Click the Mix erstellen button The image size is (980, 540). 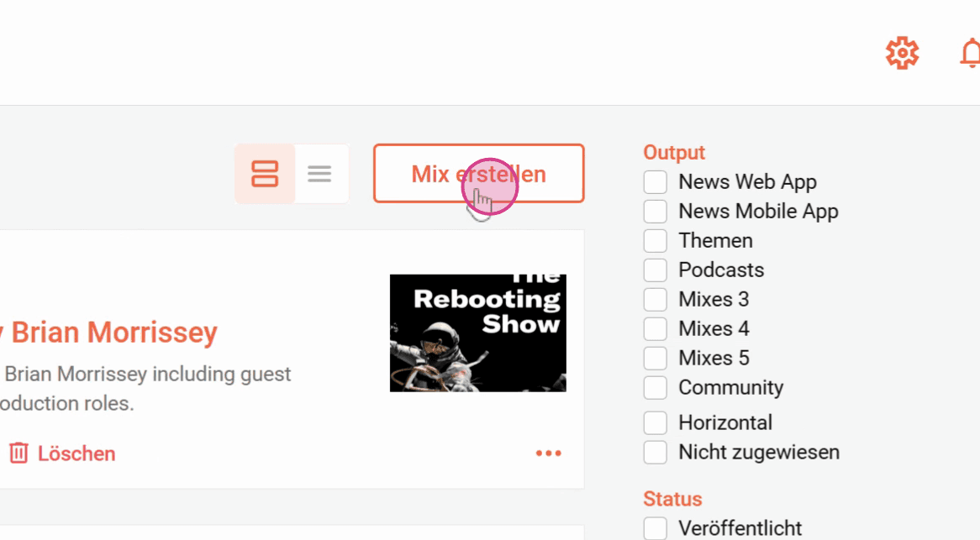(x=479, y=174)
